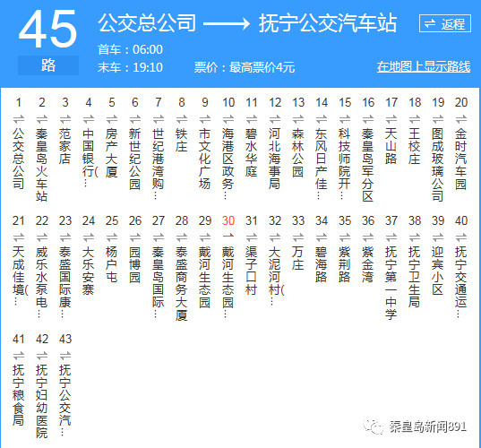Select highlighted stop 30 戴河生态园
This screenshot has height=448, width=481.
pos(228,282)
